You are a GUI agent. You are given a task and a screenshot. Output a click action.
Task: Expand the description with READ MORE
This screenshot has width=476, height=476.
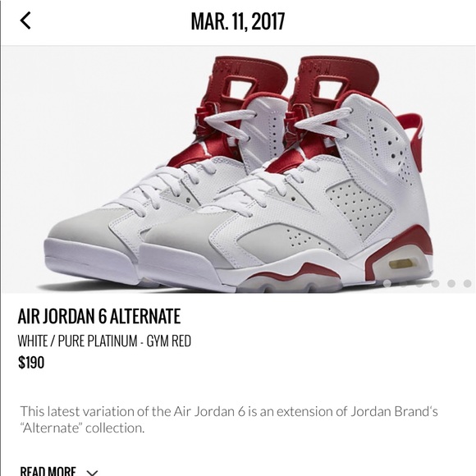coord(48,471)
